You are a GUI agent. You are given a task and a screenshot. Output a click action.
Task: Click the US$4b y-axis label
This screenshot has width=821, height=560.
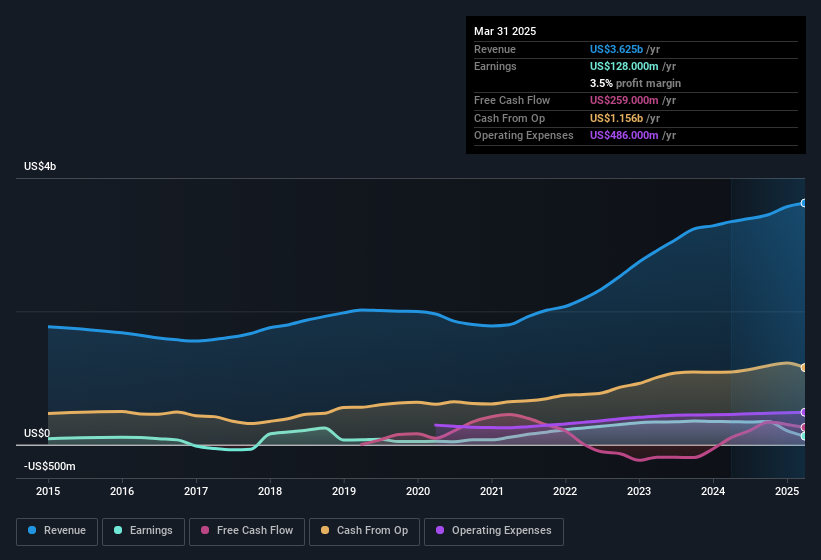tap(40, 166)
